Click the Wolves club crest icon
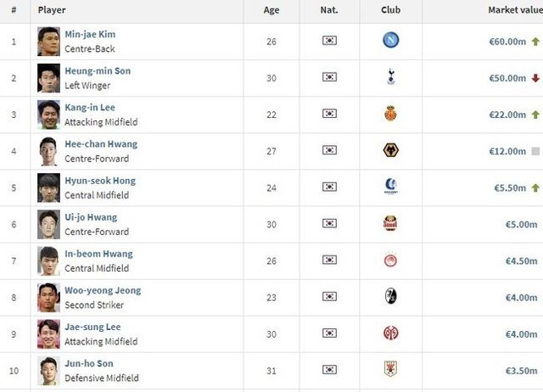This screenshot has height=392, width=543. pos(390,150)
